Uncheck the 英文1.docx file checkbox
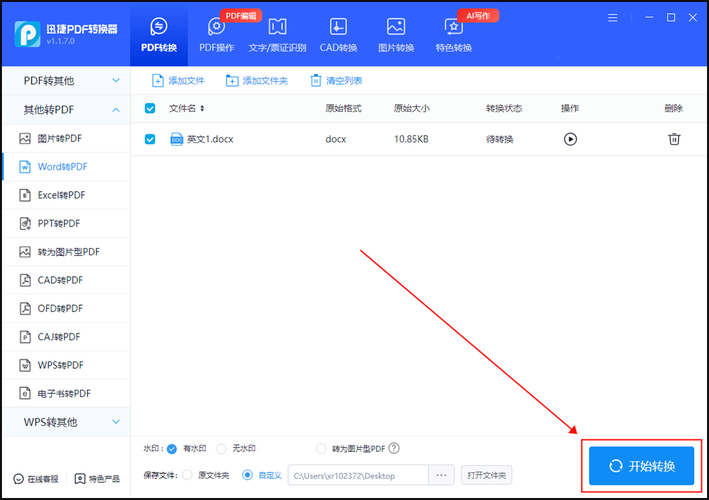Image resolution: width=709 pixels, height=500 pixels. click(150, 139)
